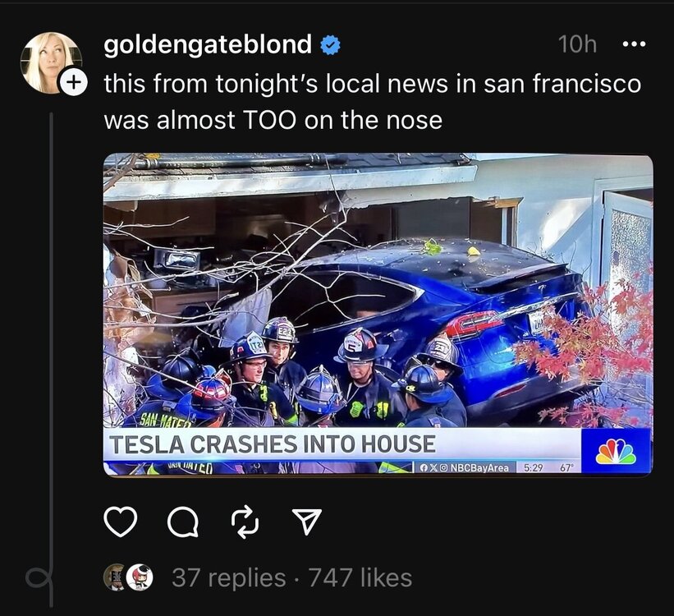This screenshot has width=674, height=616.
Task: Click the goldengateblond username
Action: click(x=208, y=44)
